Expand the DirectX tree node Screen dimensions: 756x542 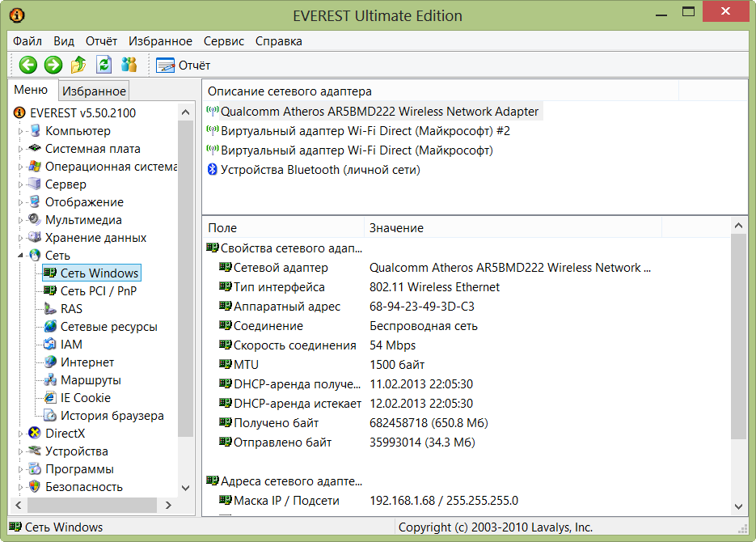pos(21,434)
